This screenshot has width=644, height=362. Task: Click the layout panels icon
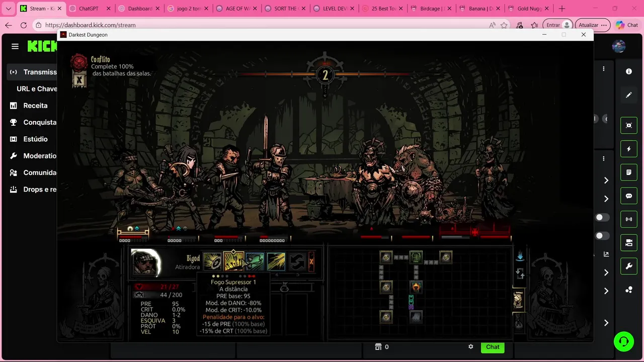629,243
